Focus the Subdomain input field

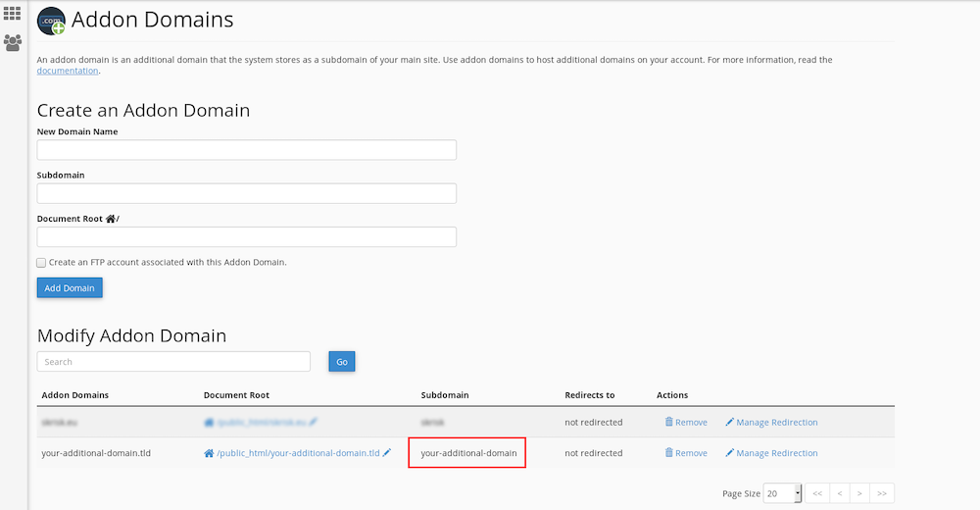pyautogui.click(x=246, y=193)
